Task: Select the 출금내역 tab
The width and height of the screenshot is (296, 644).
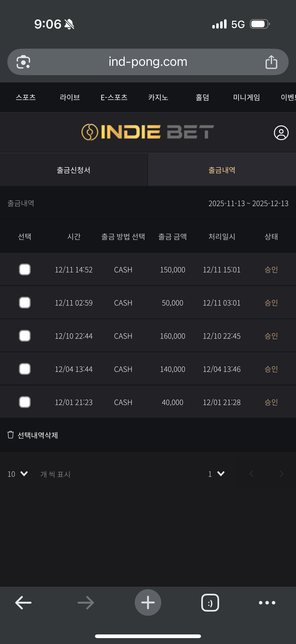Action: (222, 170)
